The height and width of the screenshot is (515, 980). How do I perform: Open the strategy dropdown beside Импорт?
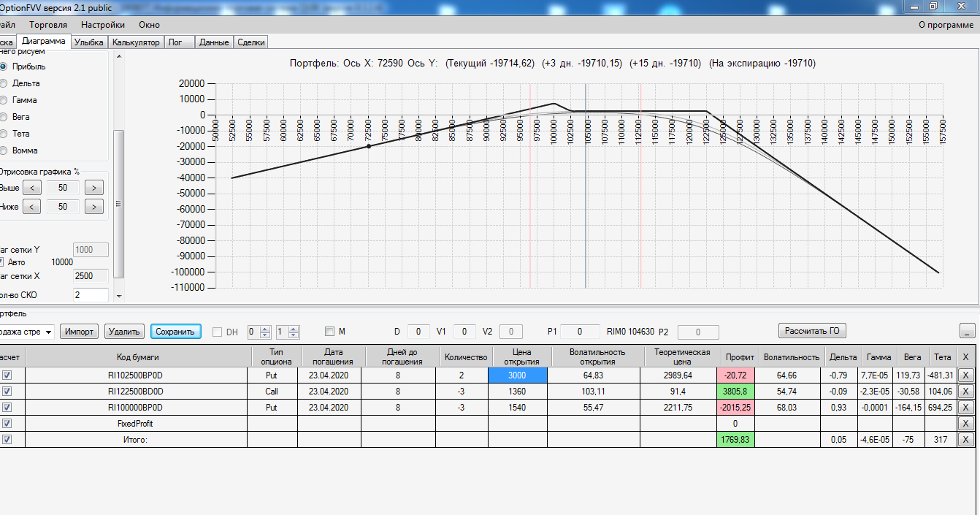click(49, 332)
